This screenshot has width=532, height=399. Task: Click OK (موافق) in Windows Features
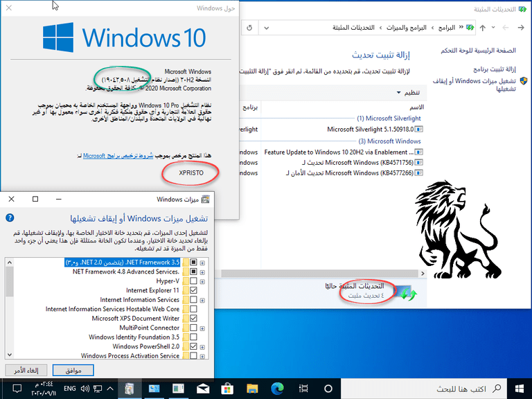coord(73,370)
